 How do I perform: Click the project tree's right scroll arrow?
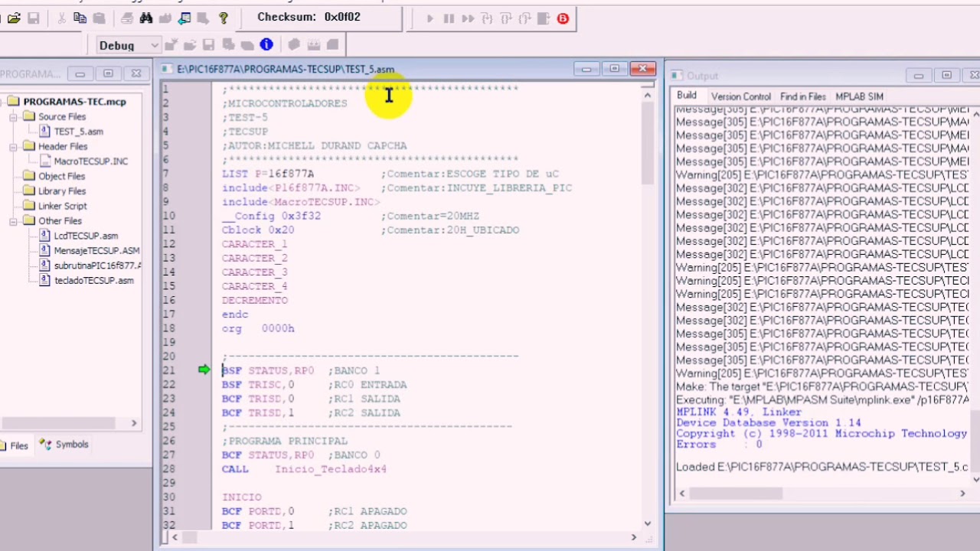click(134, 423)
